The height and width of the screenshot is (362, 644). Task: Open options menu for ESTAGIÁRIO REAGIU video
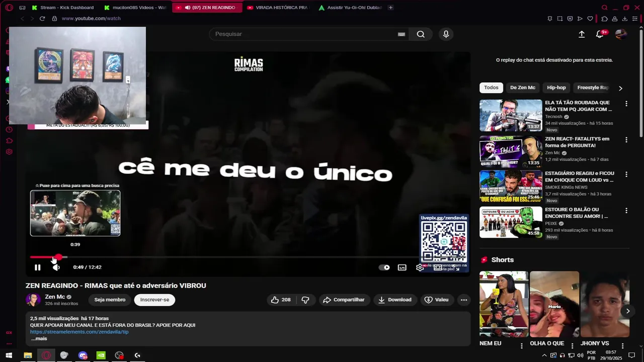click(626, 174)
